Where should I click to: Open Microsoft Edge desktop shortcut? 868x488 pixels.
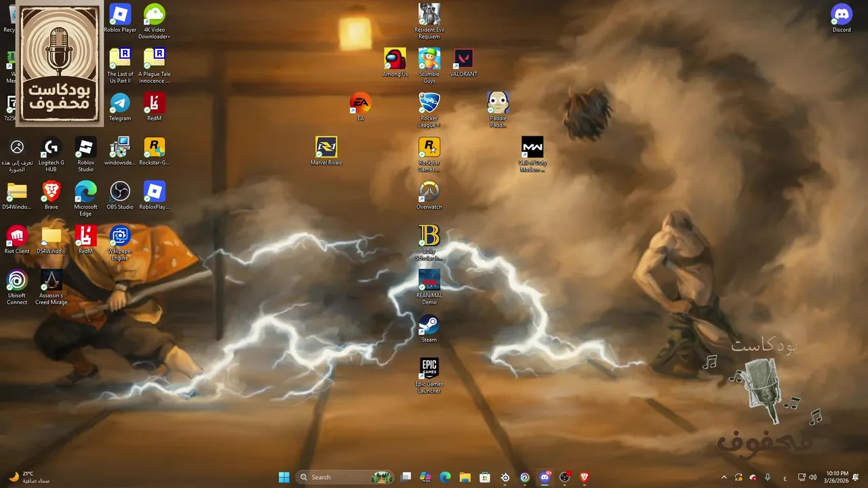tap(85, 199)
